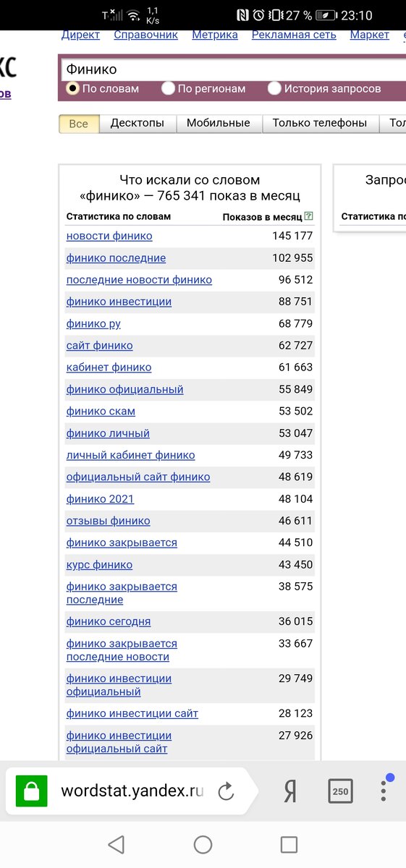Open the 'новости финико' query link
The image size is (406, 868).
tap(109, 236)
